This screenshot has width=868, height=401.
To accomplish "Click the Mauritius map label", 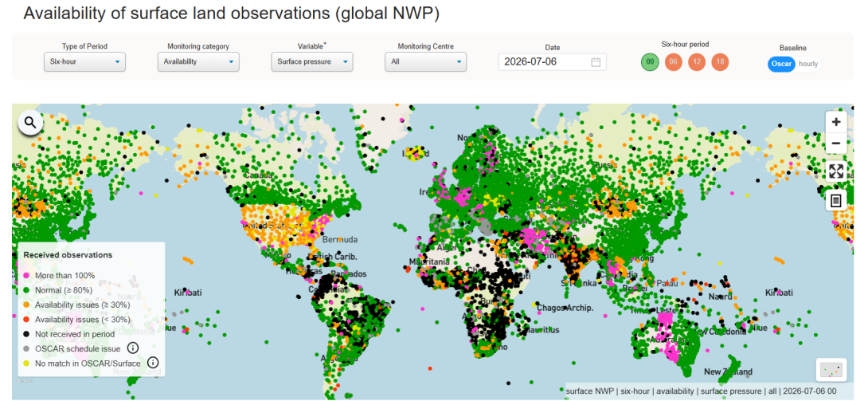I will 541,329.
